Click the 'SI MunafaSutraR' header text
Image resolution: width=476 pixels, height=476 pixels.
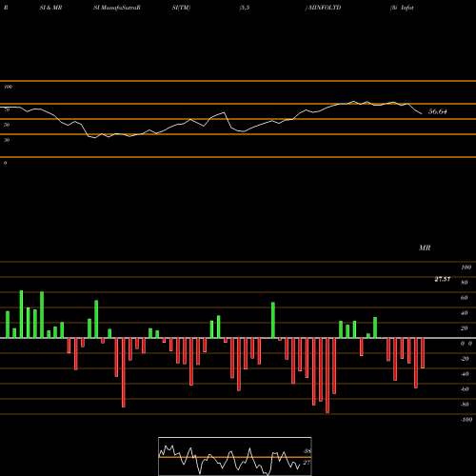(x=117, y=8)
